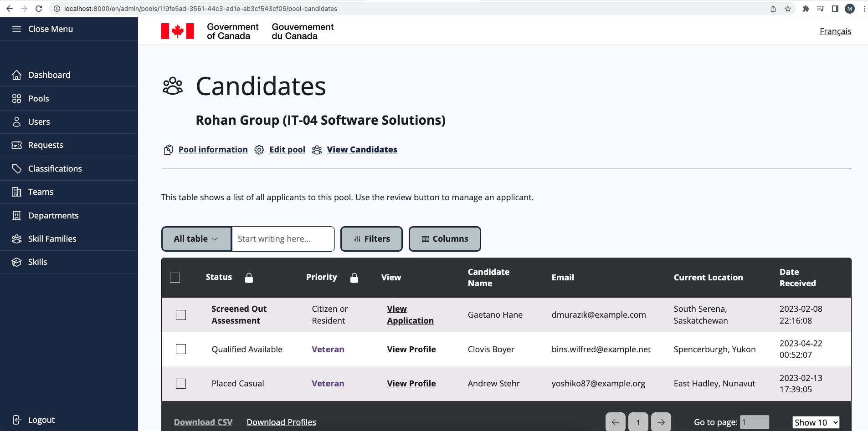
Task: Change results per page with Show 10 dropdown
Action: [x=815, y=422]
